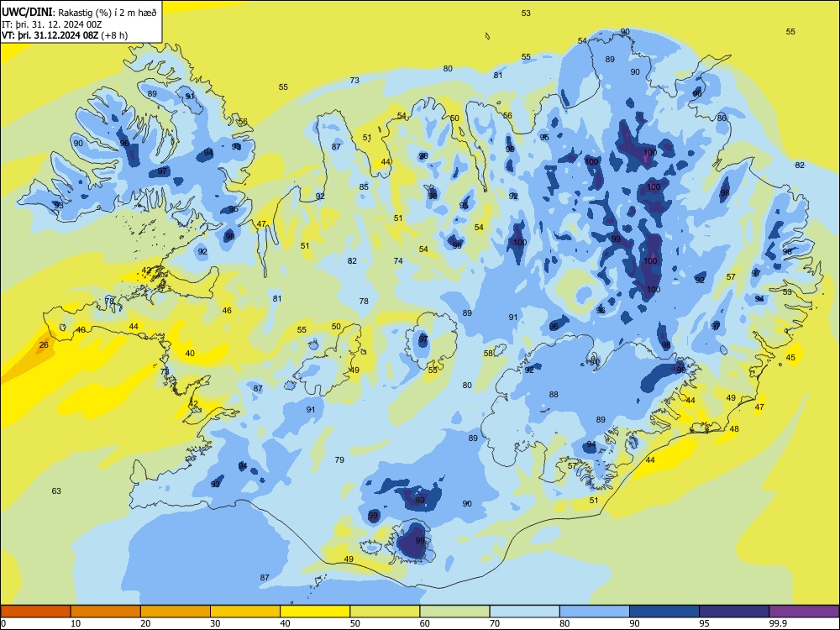The image size is (840, 630).
Task: Click the dark red 0–10 legend swatch
Action: click(35, 612)
